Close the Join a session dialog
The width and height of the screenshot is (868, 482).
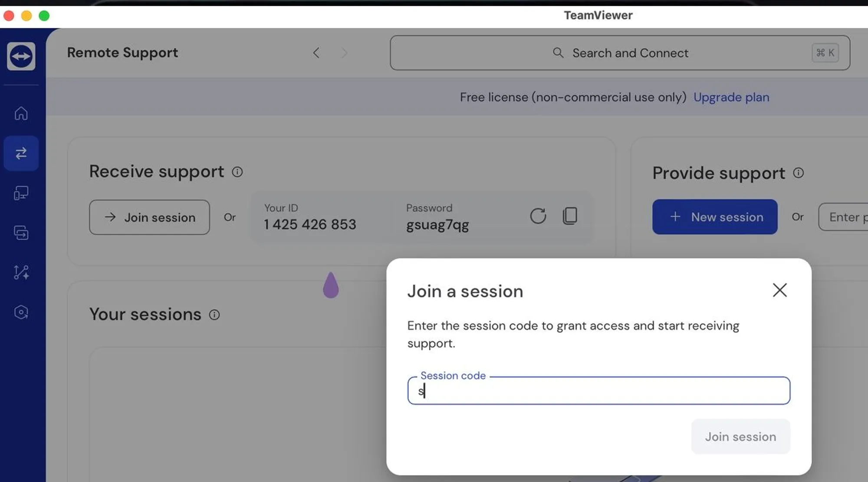pyautogui.click(x=779, y=290)
